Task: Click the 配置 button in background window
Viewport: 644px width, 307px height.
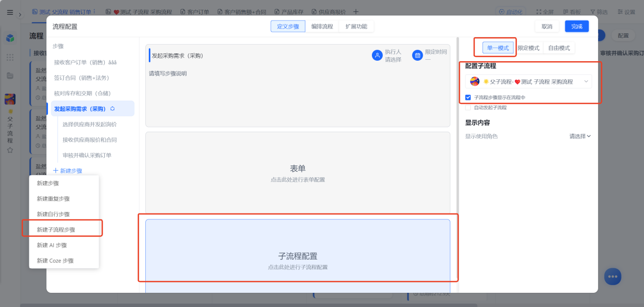Action: (x=623, y=36)
